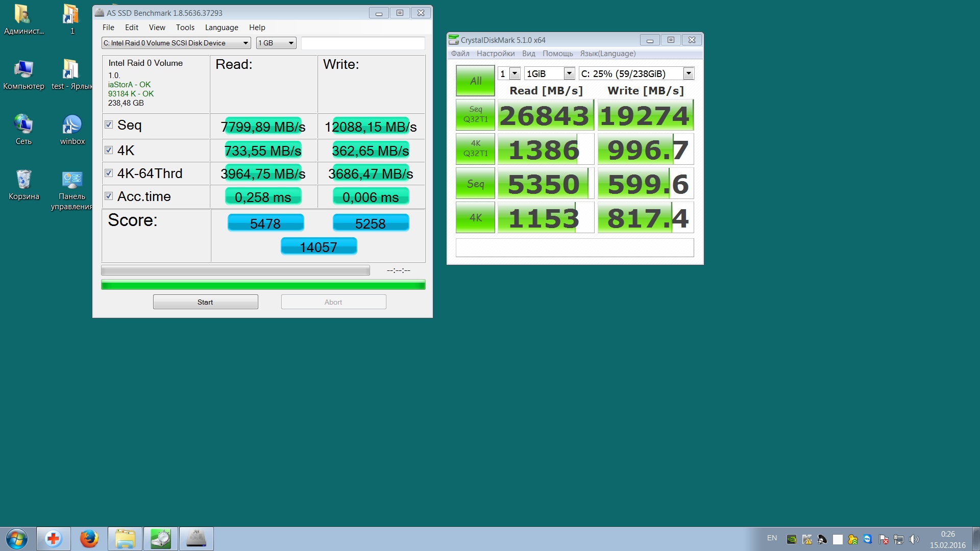
Task: Click the AS SSD Benchmark taskbar icon
Action: point(196,539)
